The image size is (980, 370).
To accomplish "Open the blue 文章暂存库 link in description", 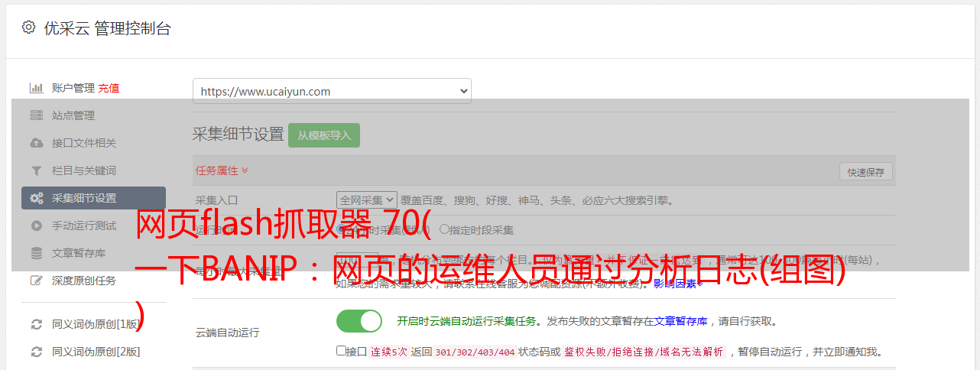I will 680,321.
